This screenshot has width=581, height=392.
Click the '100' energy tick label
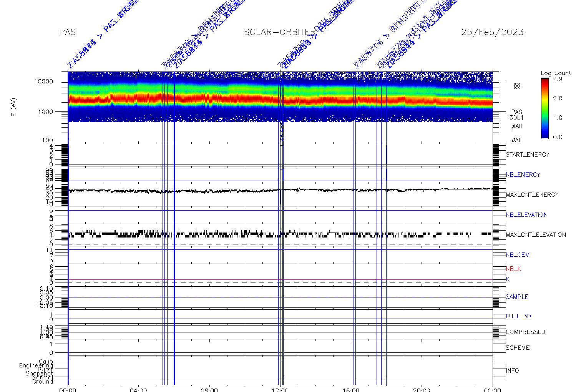pyautogui.click(x=47, y=141)
